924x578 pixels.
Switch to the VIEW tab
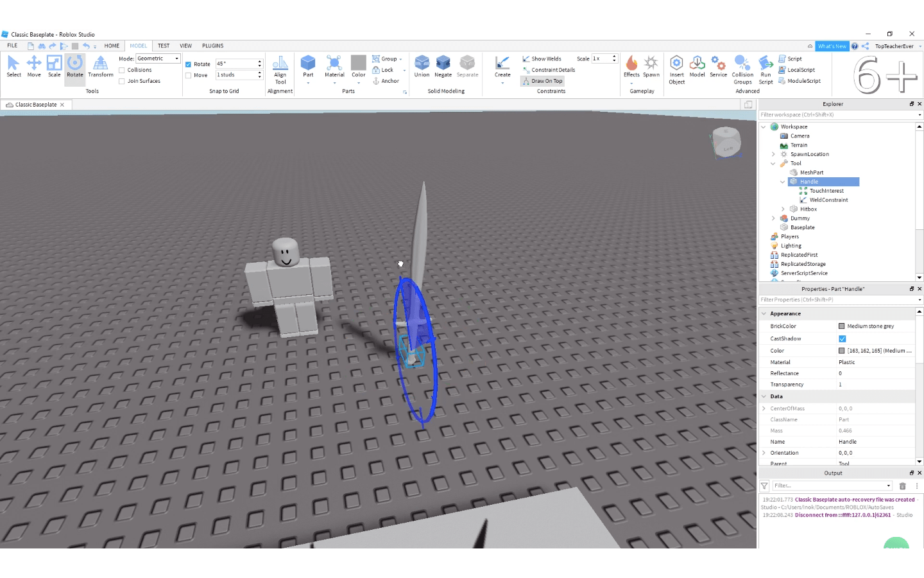(185, 46)
